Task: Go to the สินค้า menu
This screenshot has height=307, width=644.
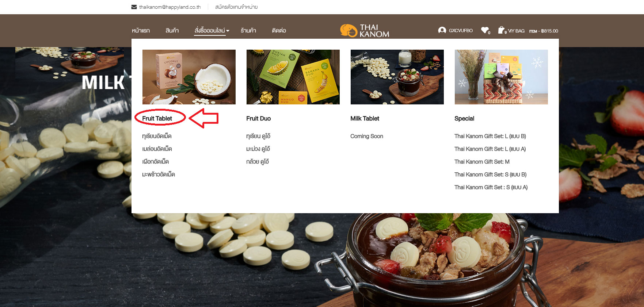Action: (x=172, y=31)
